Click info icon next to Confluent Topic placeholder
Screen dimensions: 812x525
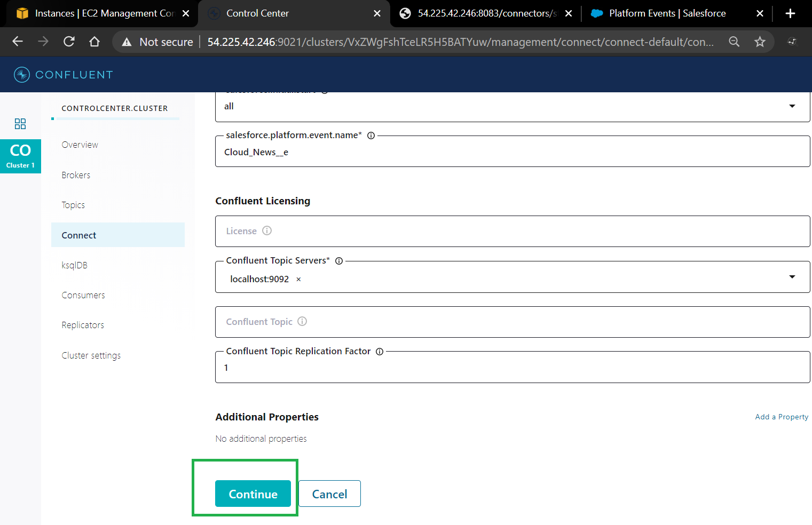[302, 321]
